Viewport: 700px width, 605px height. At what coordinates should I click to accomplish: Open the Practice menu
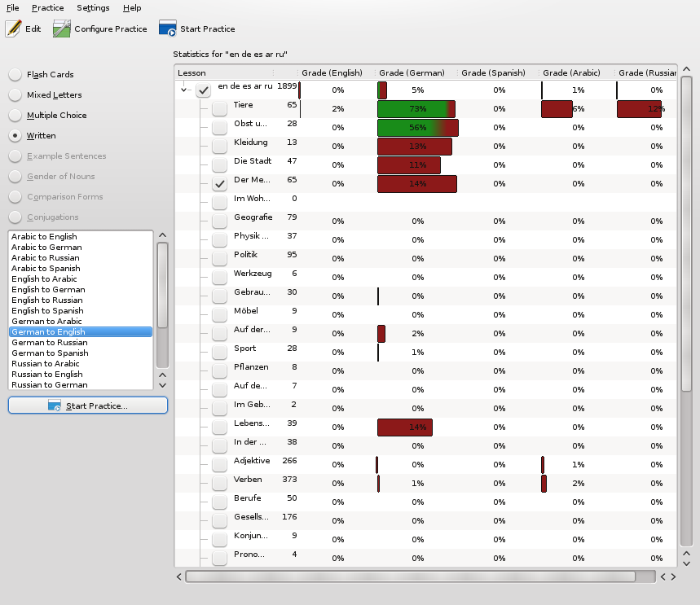click(47, 7)
